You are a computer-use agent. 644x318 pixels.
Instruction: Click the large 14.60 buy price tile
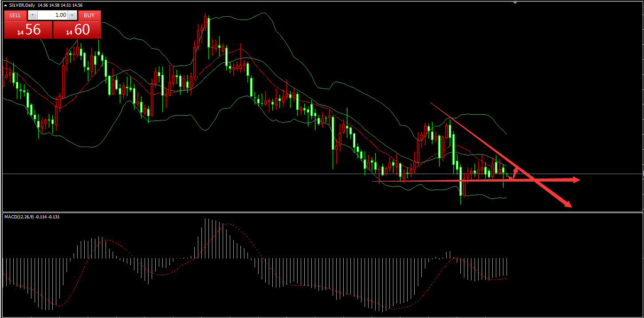[77, 30]
